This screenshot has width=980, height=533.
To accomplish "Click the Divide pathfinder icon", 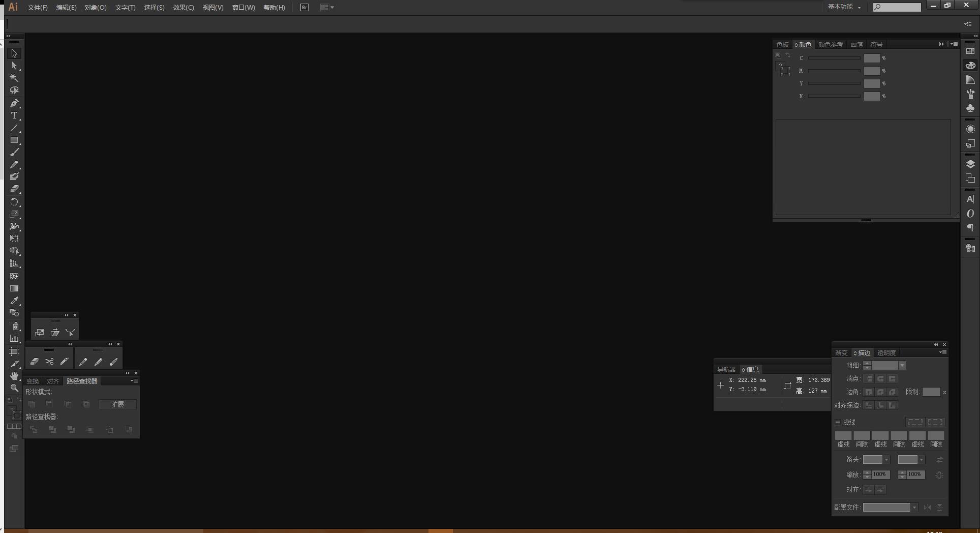I will [x=34, y=430].
